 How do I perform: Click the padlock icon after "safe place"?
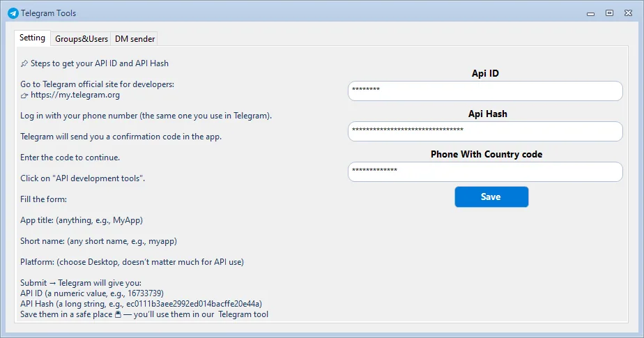pyautogui.click(x=118, y=315)
